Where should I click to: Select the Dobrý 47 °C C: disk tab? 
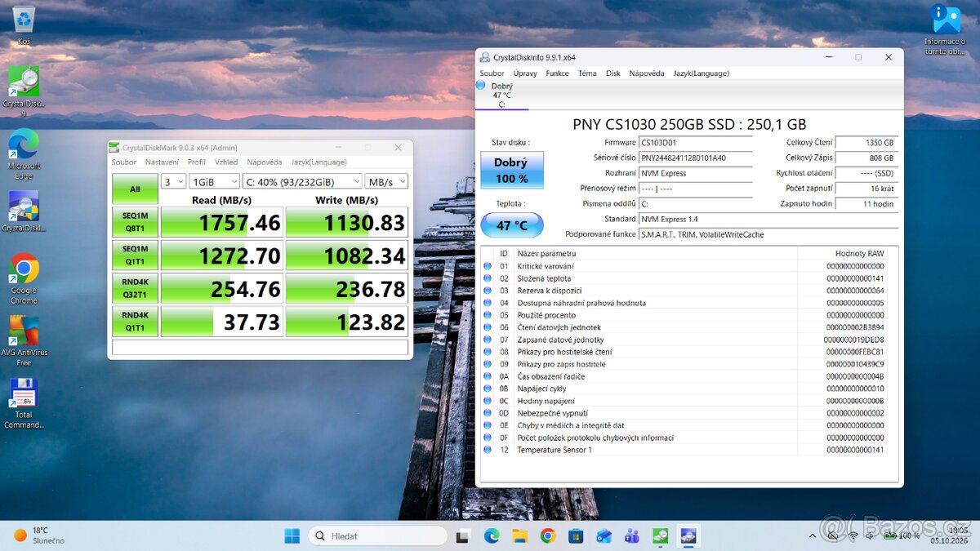pos(501,95)
